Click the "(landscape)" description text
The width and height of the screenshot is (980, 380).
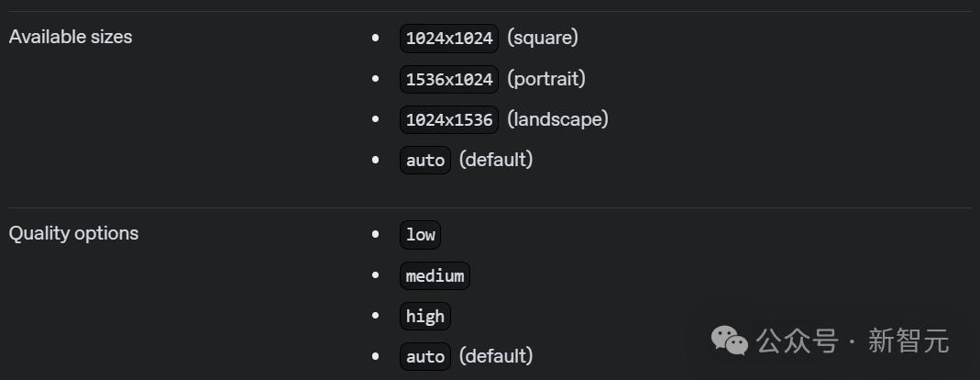click(x=557, y=118)
